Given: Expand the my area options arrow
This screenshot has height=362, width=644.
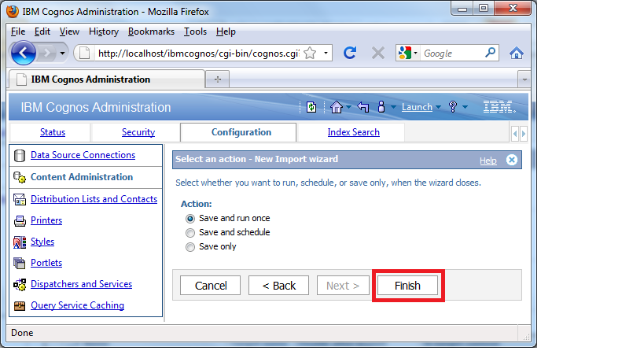Looking at the screenshot, I should (393, 107).
